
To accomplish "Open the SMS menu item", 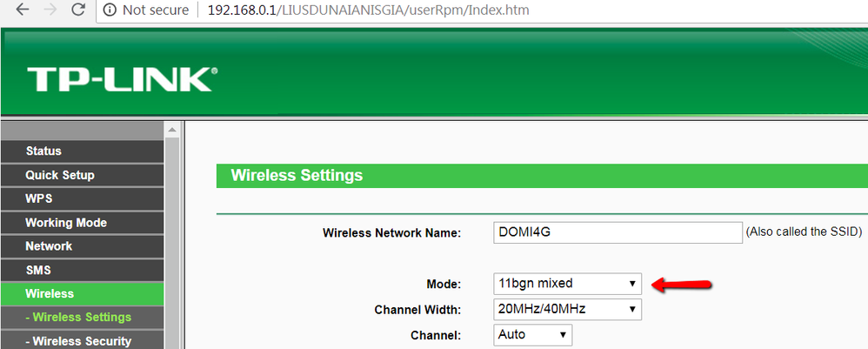I will [x=82, y=271].
